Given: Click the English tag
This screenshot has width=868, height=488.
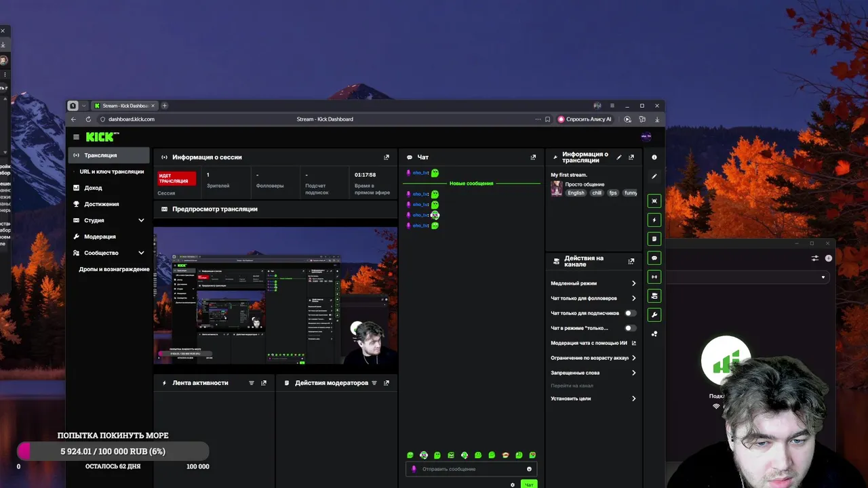Looking at the screenshot, I should click(x=576, y=193).
